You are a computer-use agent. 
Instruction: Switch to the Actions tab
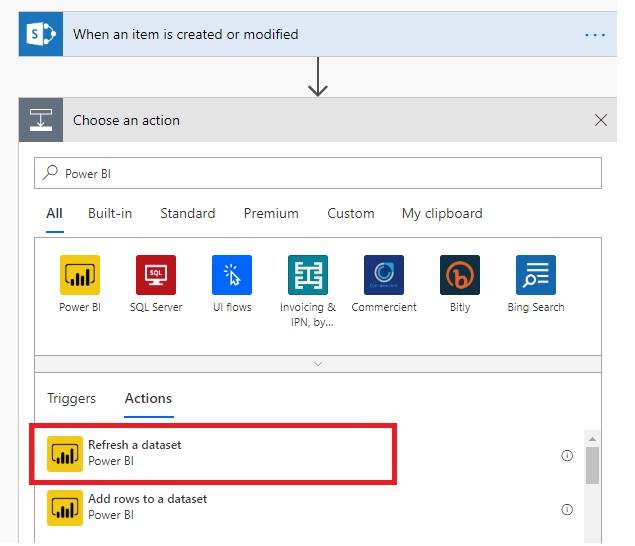coord(148,399)
